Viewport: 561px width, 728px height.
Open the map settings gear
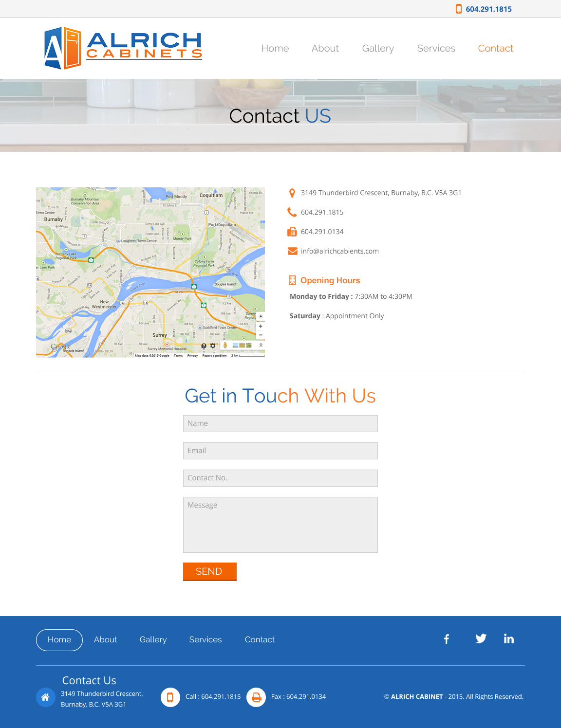tap(212, 346)
